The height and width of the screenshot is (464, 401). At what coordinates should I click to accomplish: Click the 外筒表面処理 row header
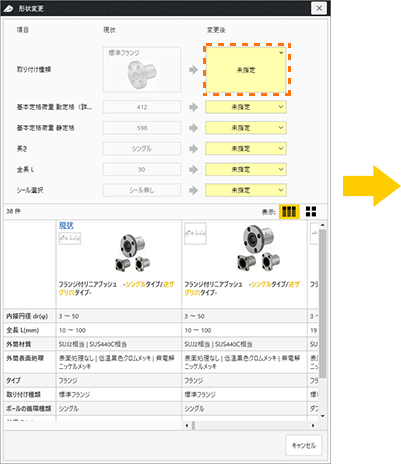[30, 362]
